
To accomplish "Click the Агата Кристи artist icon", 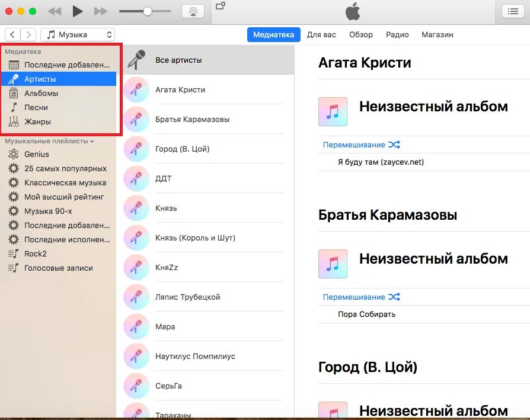I will click(x=136, y=89).
